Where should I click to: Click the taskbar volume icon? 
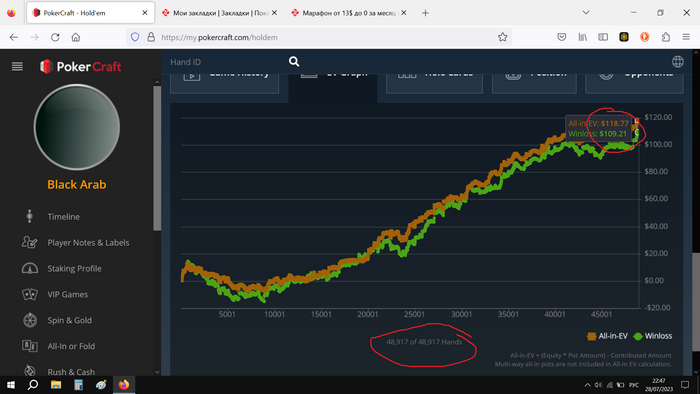[x=598, y=385]
